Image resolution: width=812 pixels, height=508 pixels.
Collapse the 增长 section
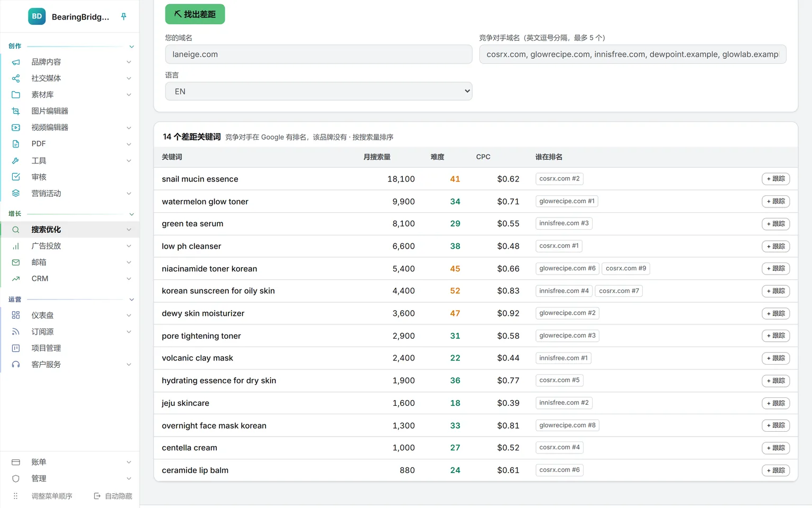[132, 214]
